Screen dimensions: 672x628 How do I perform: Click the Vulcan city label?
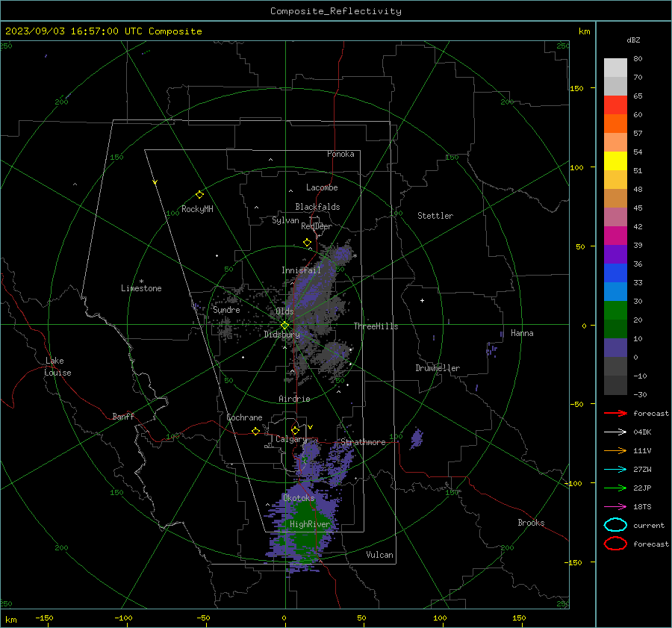pos(380,555)
